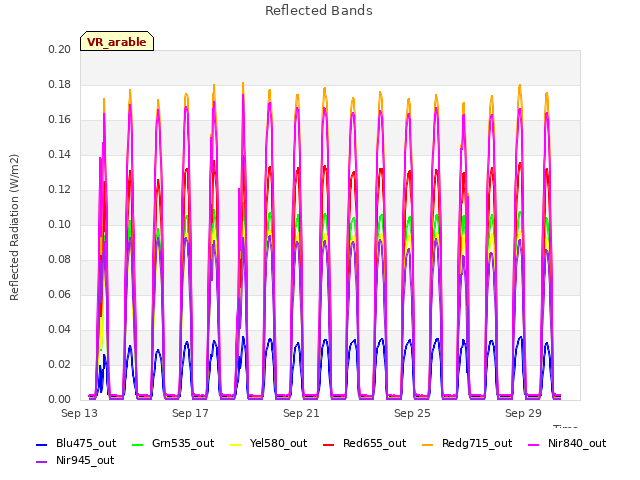Select the Grn535_out legend label
This screenshot has width=640, height=480.
point(183,443)
